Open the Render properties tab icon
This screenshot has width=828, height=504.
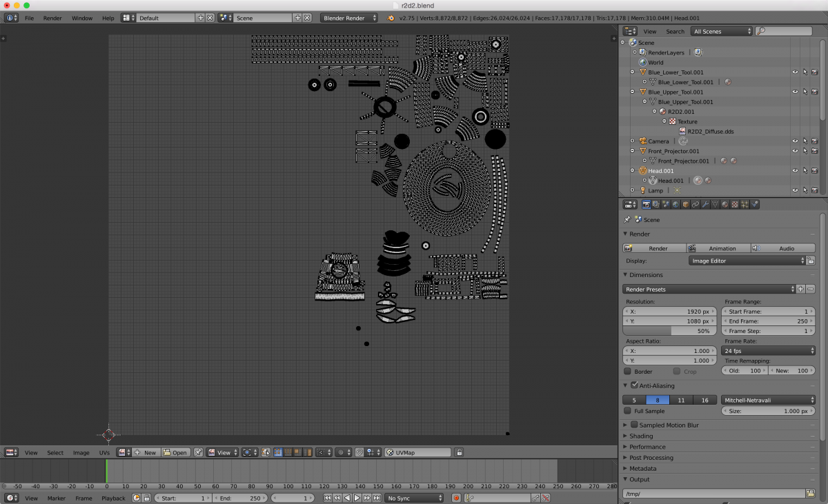click(647, 204)
